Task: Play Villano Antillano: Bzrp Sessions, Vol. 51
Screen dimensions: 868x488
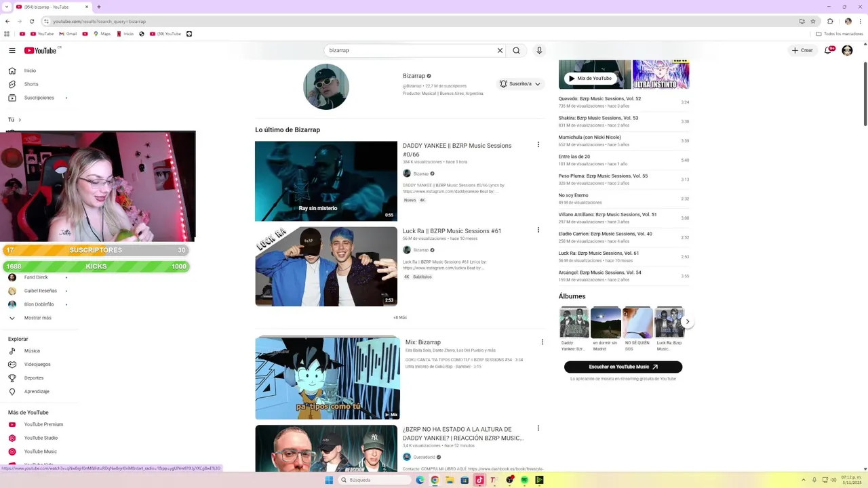Action: tap(624, 218)
